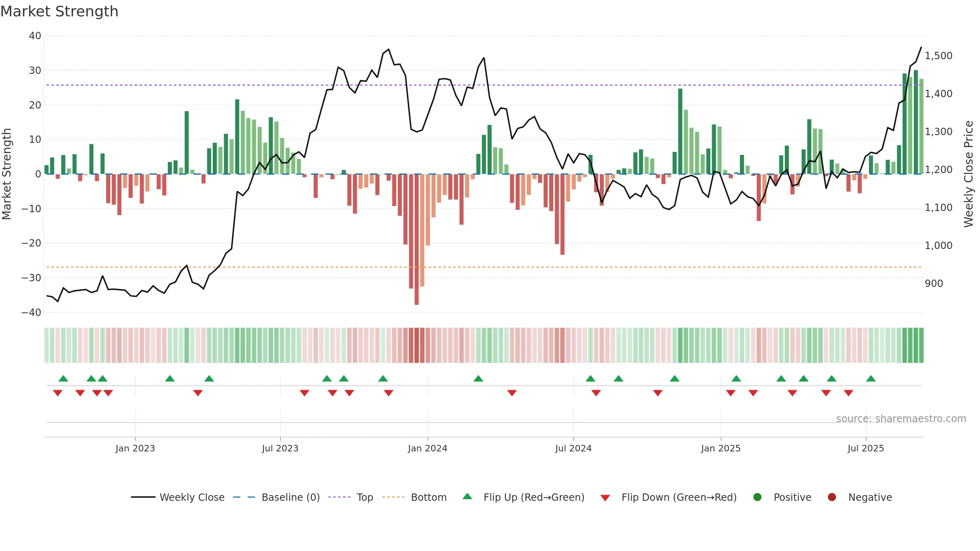The width and height of the screenshot is (980, 551).
Task: Click the tall green bar near 25 in late 2024
Action: point(680,131)
